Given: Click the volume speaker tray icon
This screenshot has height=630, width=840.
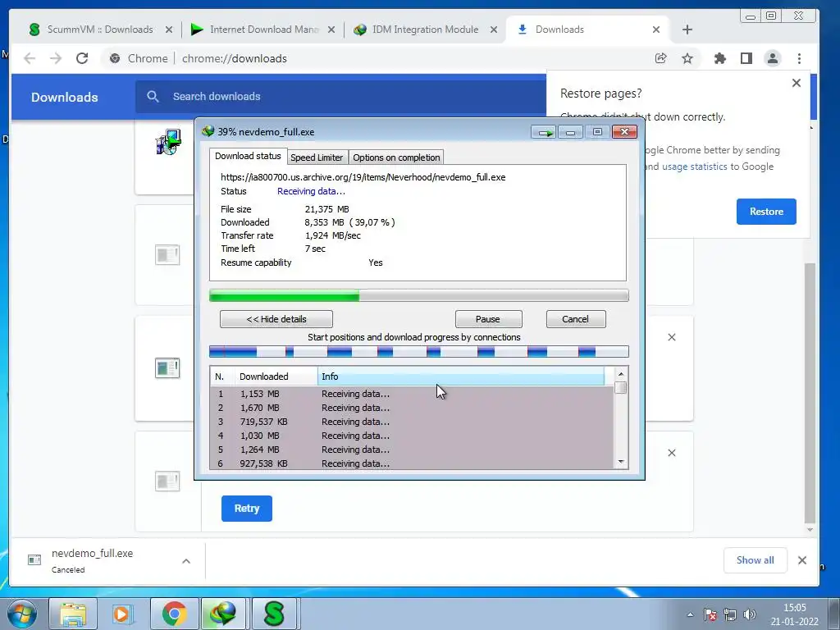Looking at the screenshot, I should click(x=750, y=614).
